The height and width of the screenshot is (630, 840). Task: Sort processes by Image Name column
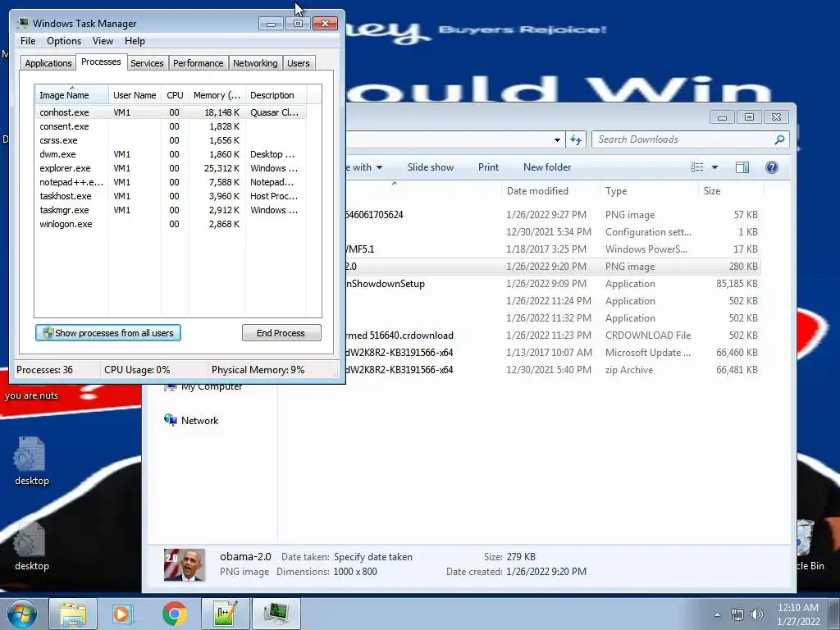click(x=72, y=95)
